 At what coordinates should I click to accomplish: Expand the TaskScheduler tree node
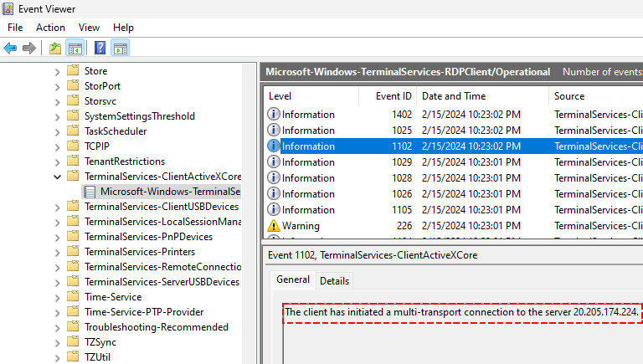58,131
